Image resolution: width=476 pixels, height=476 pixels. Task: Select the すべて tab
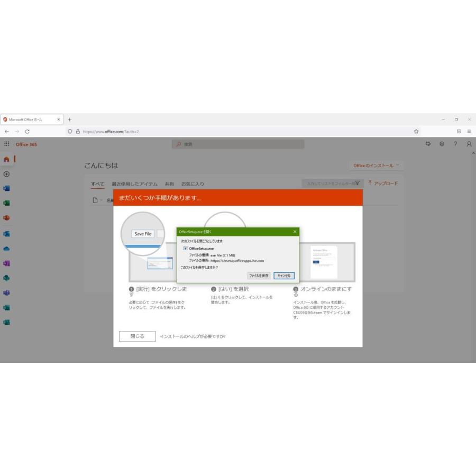point(97,184)
